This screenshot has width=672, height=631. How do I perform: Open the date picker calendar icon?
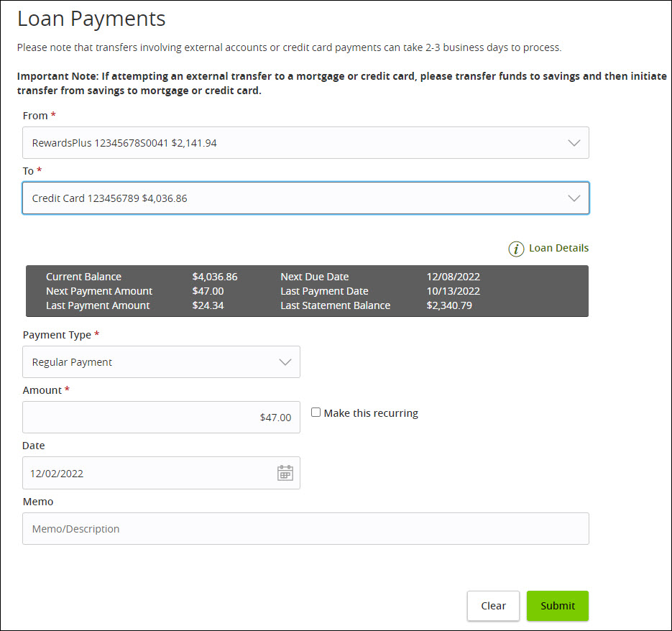[285, 472]
